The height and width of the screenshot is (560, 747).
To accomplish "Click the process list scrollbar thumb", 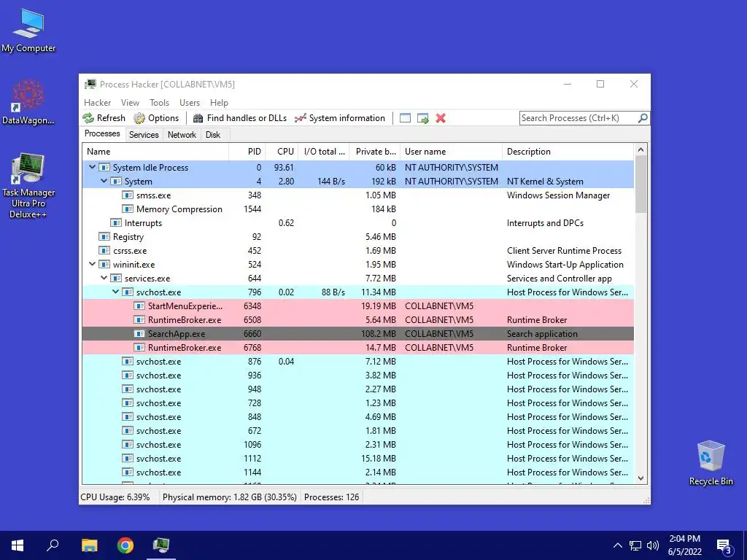I will click(x=640, y=184).
